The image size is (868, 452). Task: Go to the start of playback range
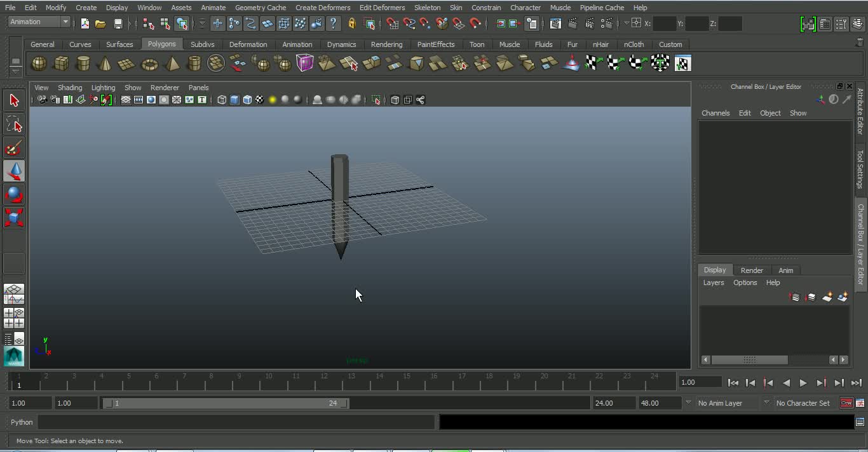(x=733, y=383)
